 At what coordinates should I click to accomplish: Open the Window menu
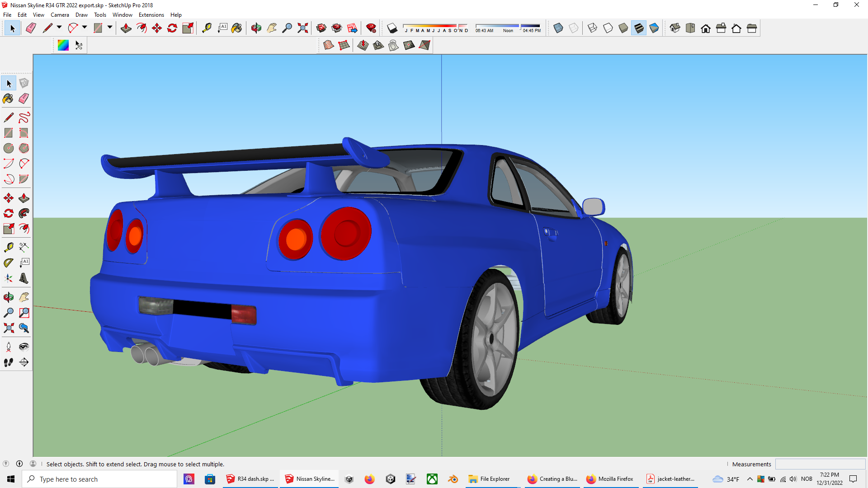click(x=122, y=15)
